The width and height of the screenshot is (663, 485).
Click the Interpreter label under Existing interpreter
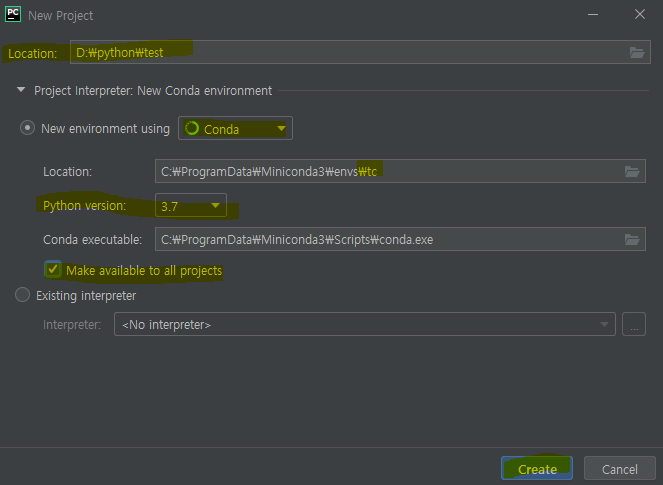pos(72,325)
